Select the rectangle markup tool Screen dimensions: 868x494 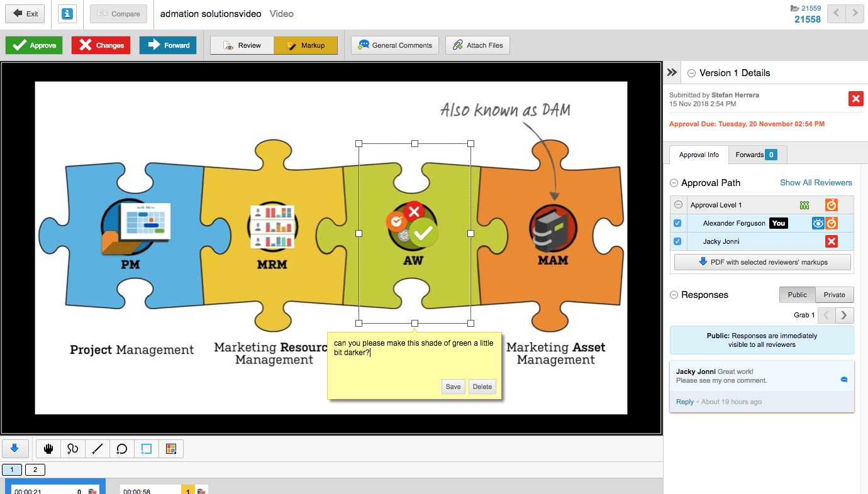click(x=147, y=449)
